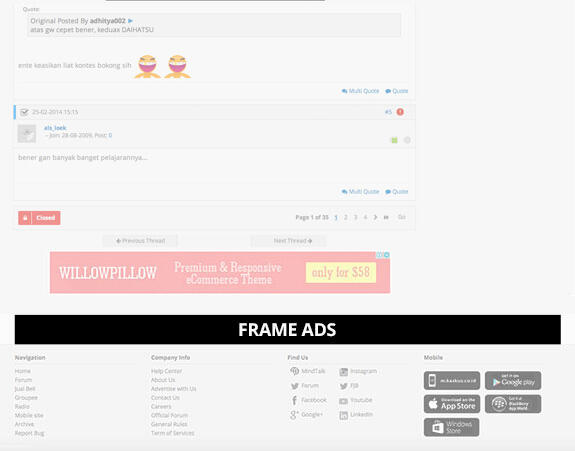Open Term of Services link
This screenshot has height=451, width=575.
pos(173,433)
